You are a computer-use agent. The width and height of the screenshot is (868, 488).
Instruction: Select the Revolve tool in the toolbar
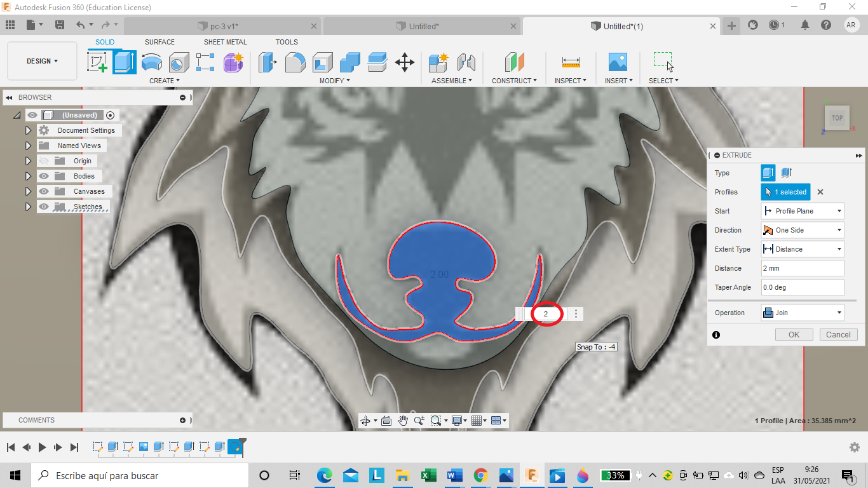pyautogui.click(x=151, y=62)
